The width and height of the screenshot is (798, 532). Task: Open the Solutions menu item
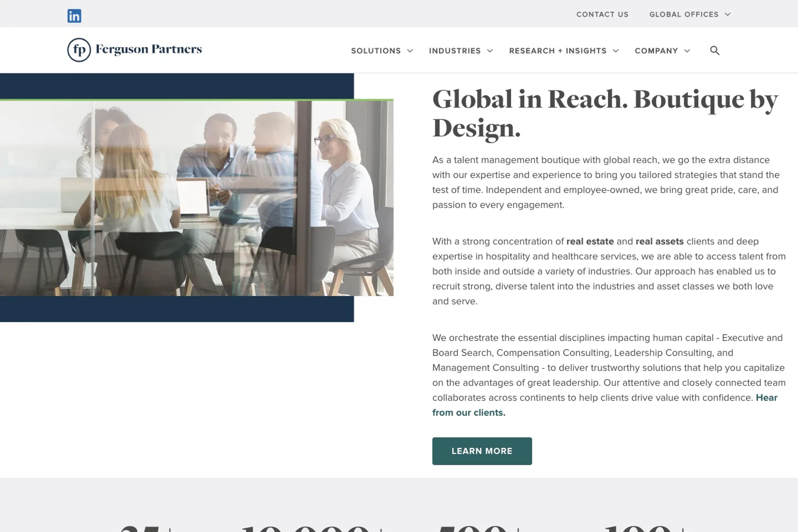376,51
